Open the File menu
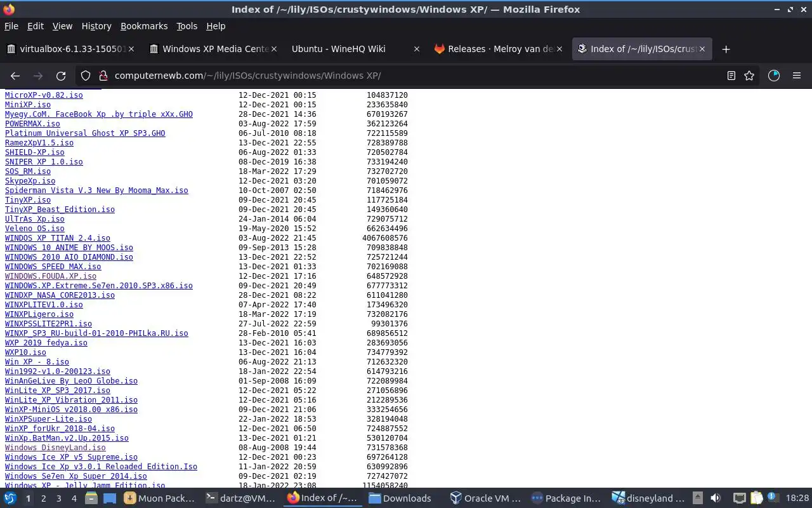This screenshot has width=812, height=508. (11, 26)
